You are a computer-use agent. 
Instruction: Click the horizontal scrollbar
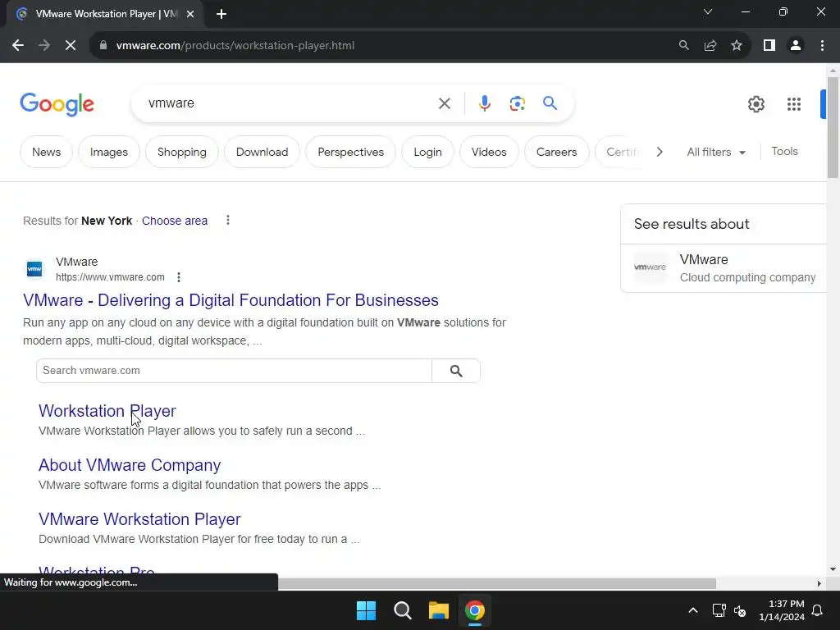point(497,583)
